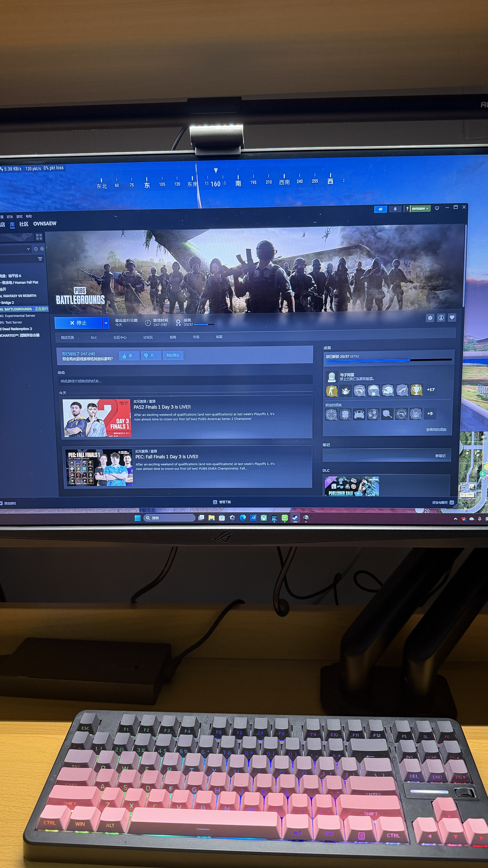Switch to the 社区 tab
The width and height of the screenshot is (488, 868).
pos(24,224)
